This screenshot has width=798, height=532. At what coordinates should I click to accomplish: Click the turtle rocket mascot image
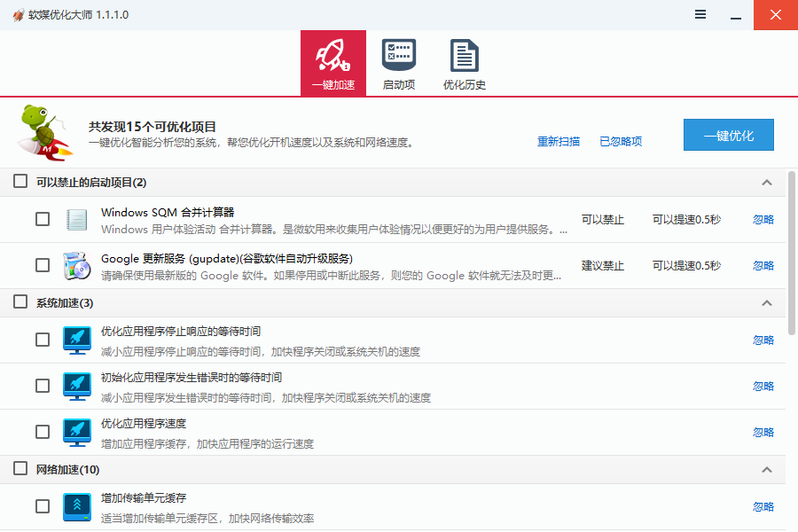pos(46,133)
